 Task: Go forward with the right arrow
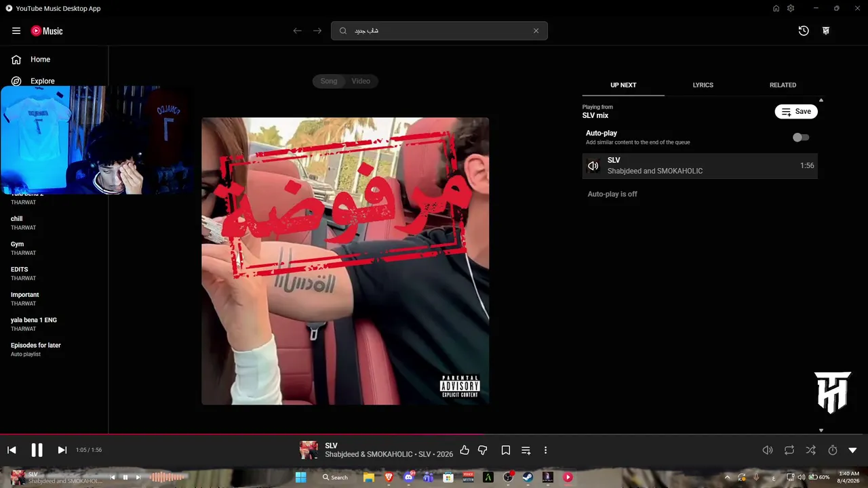tap(317, 30)
